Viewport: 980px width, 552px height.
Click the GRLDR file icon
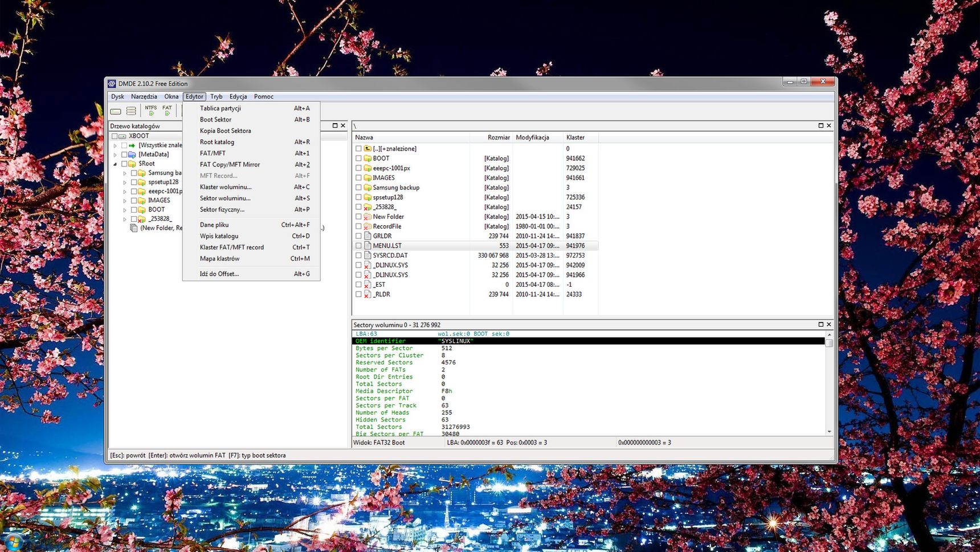coord(367,236)
